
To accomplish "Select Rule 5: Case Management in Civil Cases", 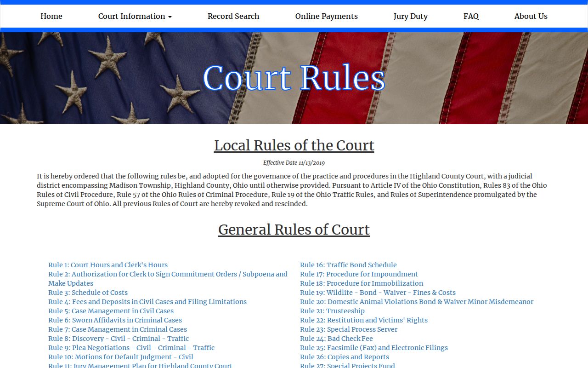I will [x=111, y=311].
